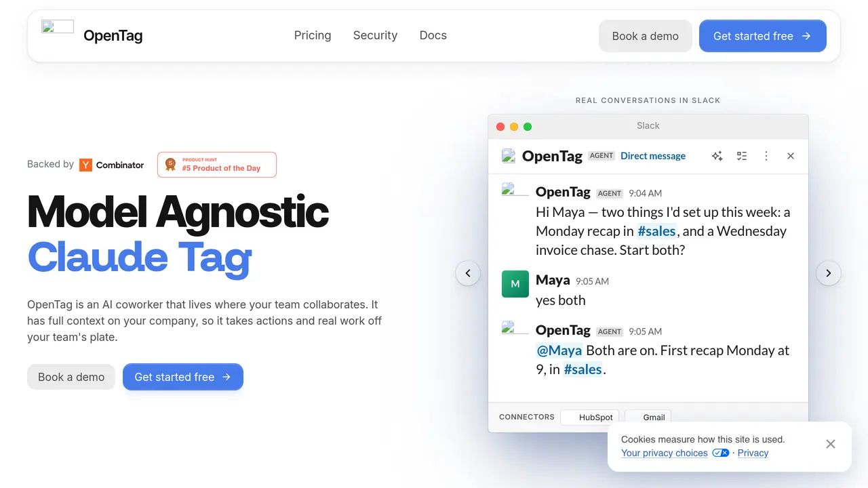The height and width of the screenshot is (488, 868).
Task: Open the Product Hunt #5 badge
Action: click(x=217, y=165)
